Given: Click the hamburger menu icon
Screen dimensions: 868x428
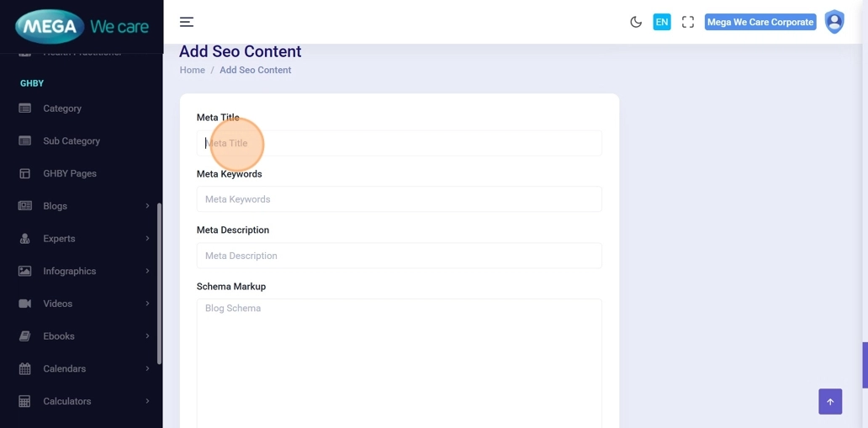Looking at the screenshot, I should 187,22.
